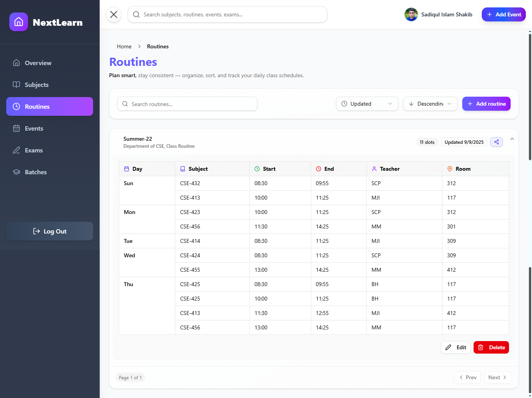Click the Add routine button
Screen dimensions: 532x398
click(486, 104)
